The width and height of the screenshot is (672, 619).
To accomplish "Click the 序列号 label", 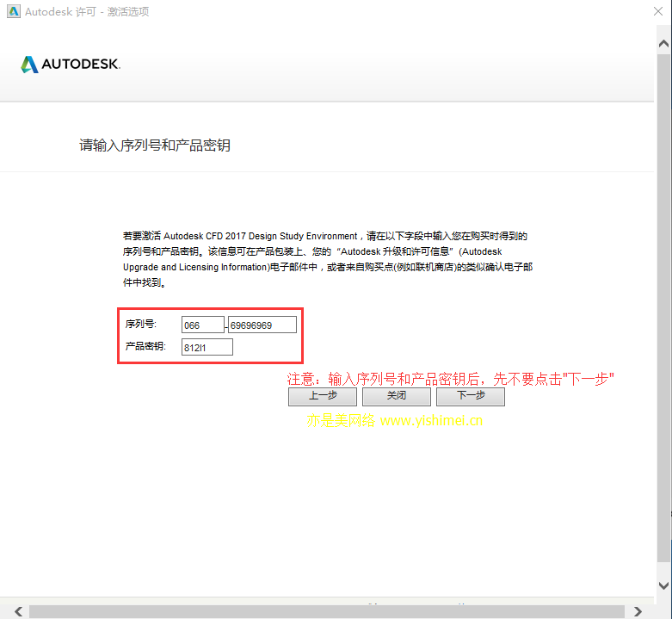I will pos(140,324).
